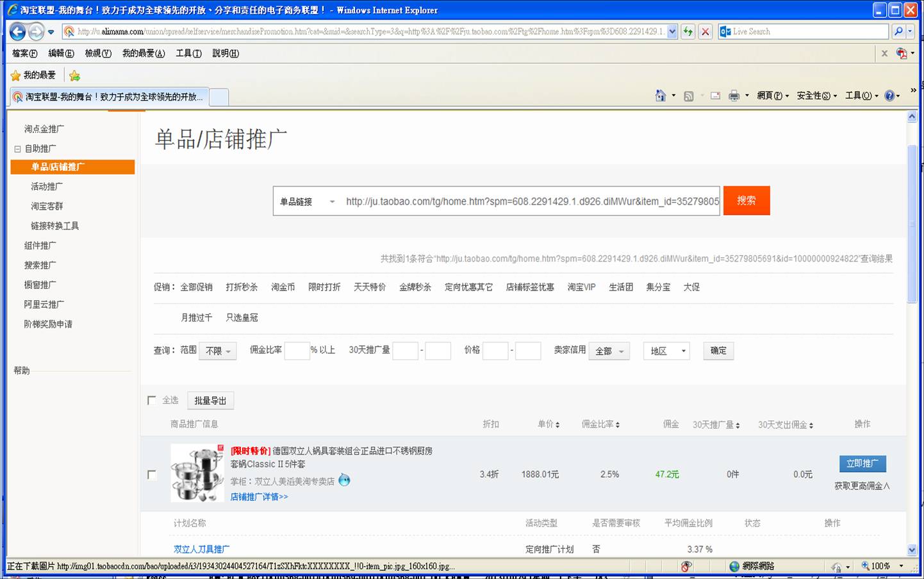Open a new blank tab
The image size is (924, 579).
coord(219,97)
